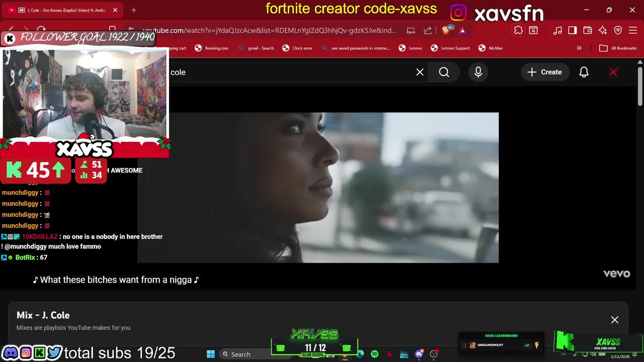Open Leo AI sparkle icon
This screenshot has width=644, height=362.
coord(603,31)
